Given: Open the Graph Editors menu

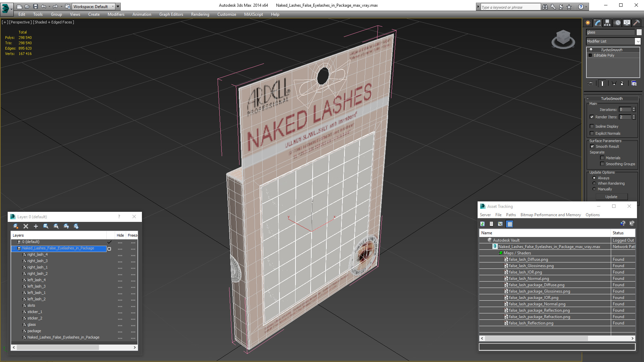Looking at the screenshot, I should pos(171,14).
